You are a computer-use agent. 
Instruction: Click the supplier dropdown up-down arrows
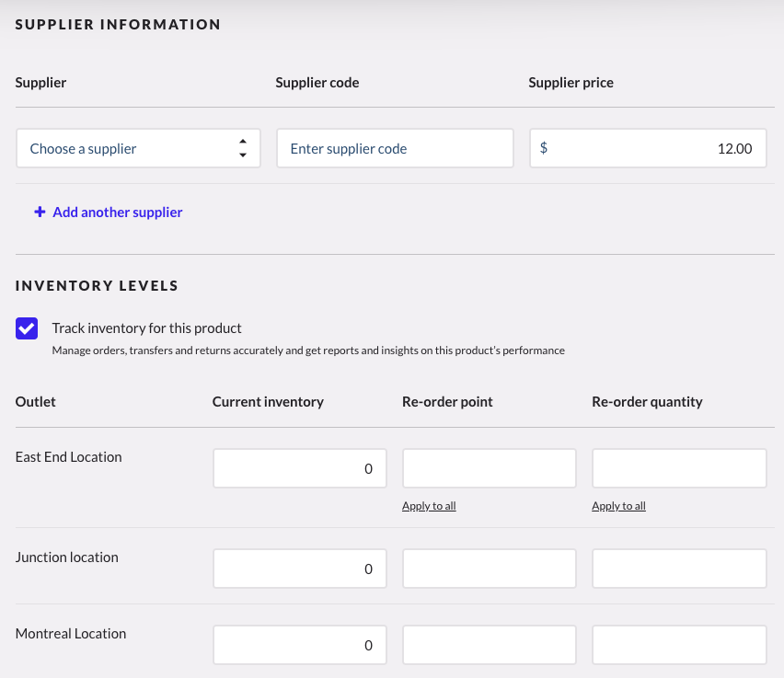click(243, 148)
